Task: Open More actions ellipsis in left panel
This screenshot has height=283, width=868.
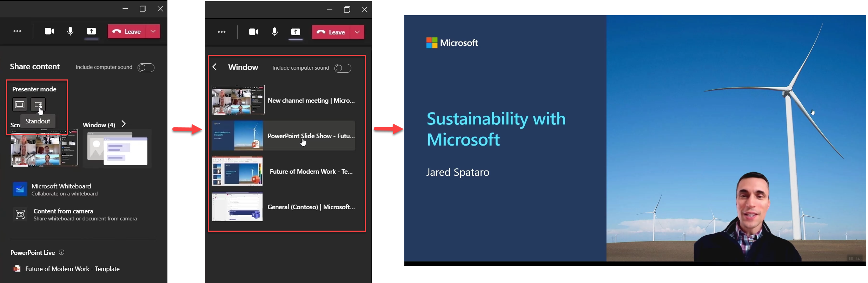Action: coord(17,31)
